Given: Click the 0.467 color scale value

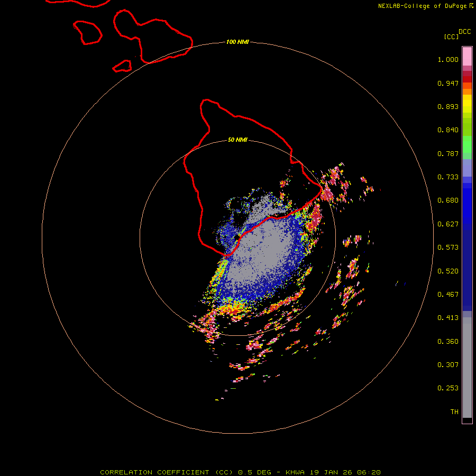Looking at the screenshot, I should point(448,295).
